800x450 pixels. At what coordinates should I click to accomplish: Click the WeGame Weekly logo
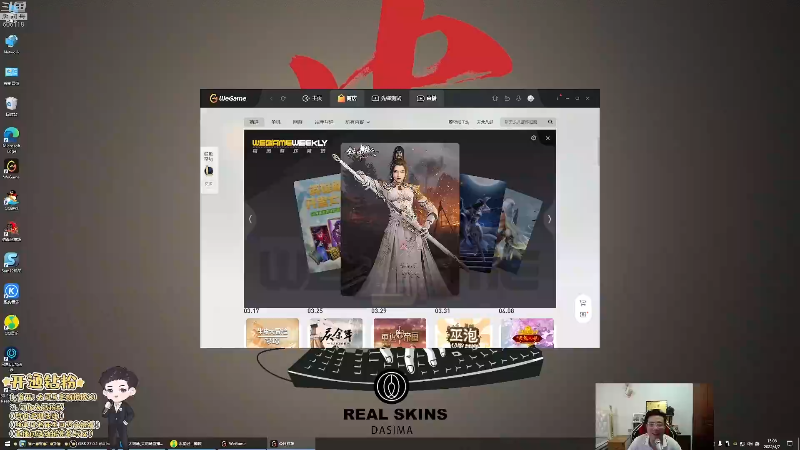(289, 146)
